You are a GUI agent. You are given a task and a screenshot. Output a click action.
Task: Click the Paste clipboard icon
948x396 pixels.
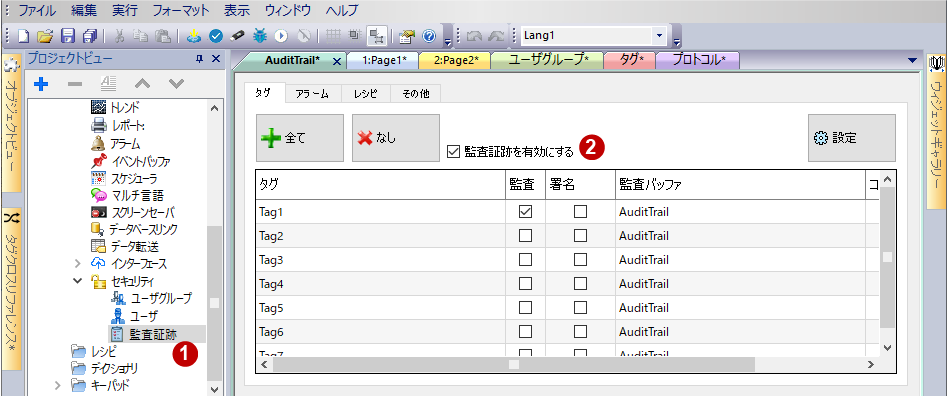(x=162, y=36)
